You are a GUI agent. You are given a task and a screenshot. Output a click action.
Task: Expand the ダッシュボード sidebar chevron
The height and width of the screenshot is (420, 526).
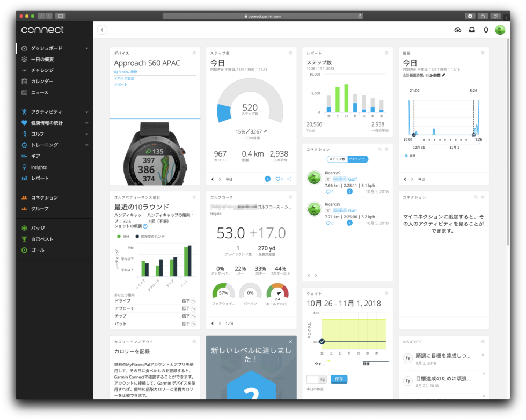click(87, 48)
